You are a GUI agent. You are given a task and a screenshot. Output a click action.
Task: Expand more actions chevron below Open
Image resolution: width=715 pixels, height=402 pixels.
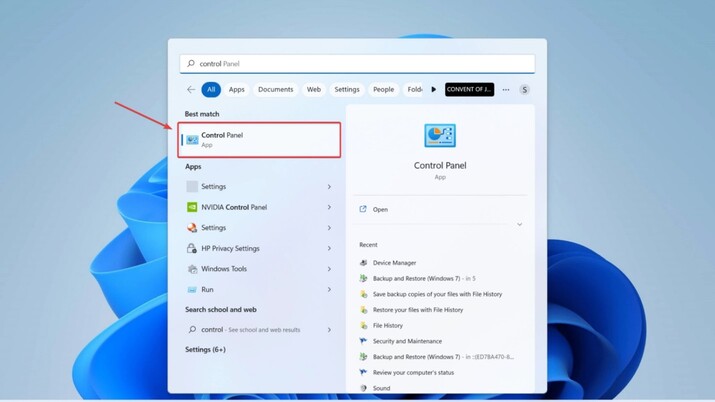519,224
